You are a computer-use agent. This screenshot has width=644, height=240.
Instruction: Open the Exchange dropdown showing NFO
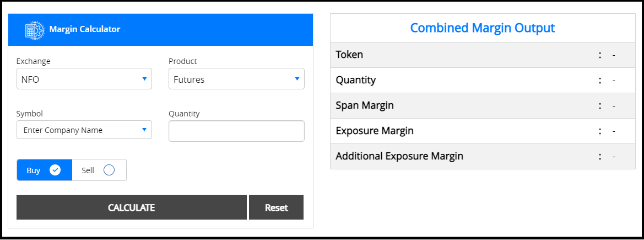click(x=84, y=79)
